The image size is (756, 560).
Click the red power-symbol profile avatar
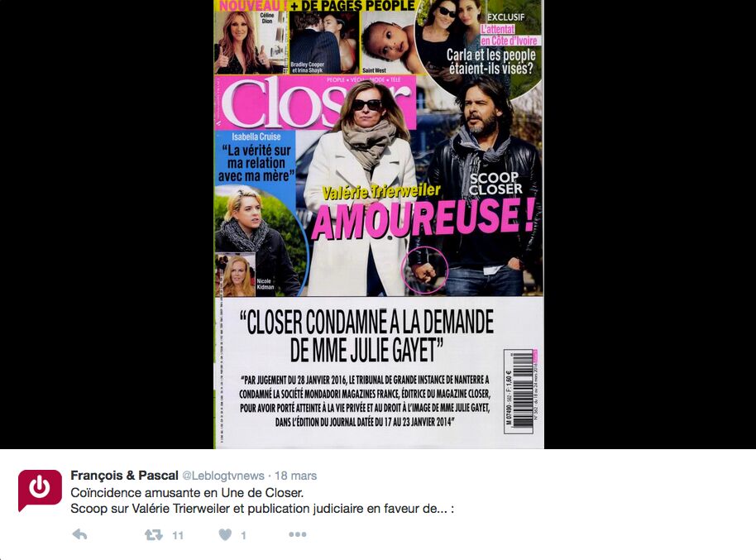tap(40, 491)
